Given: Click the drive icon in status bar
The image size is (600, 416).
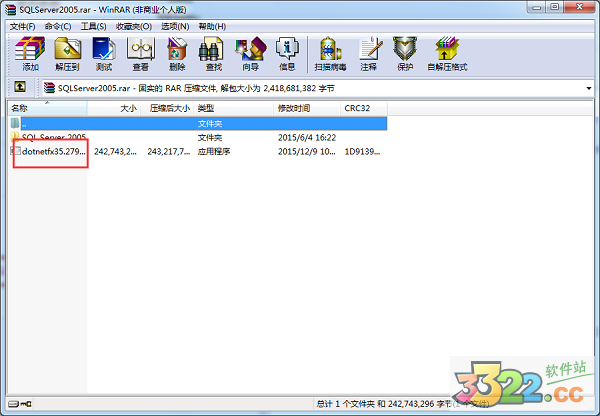Looking at the screenshot, I should (13, 404).
